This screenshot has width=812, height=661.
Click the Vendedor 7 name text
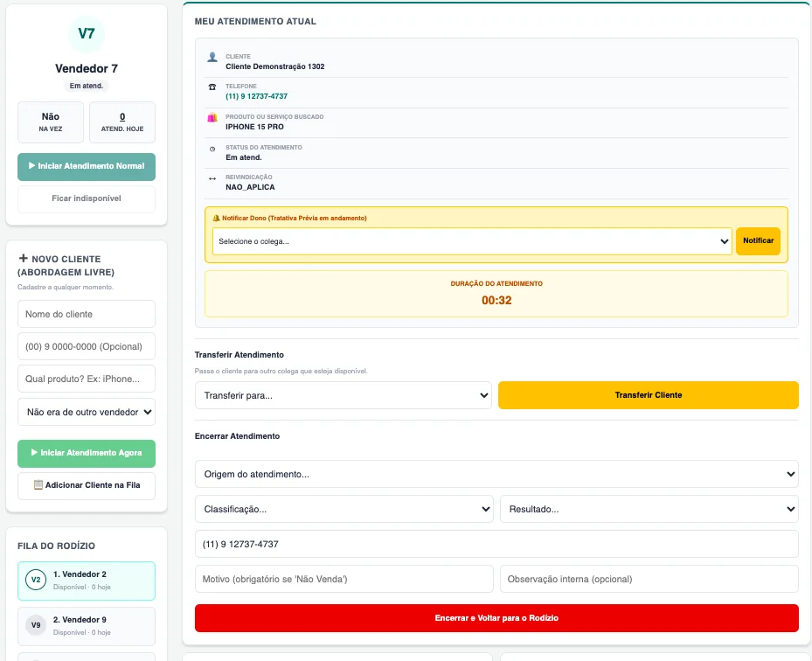click(87, 68)
